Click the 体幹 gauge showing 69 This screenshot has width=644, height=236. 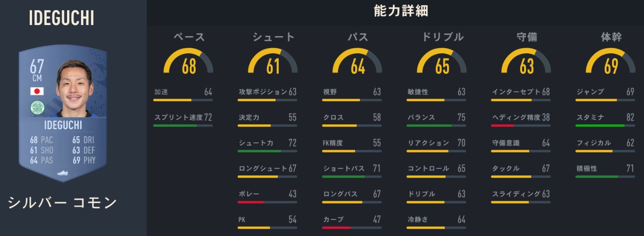[x=611, y=64]
